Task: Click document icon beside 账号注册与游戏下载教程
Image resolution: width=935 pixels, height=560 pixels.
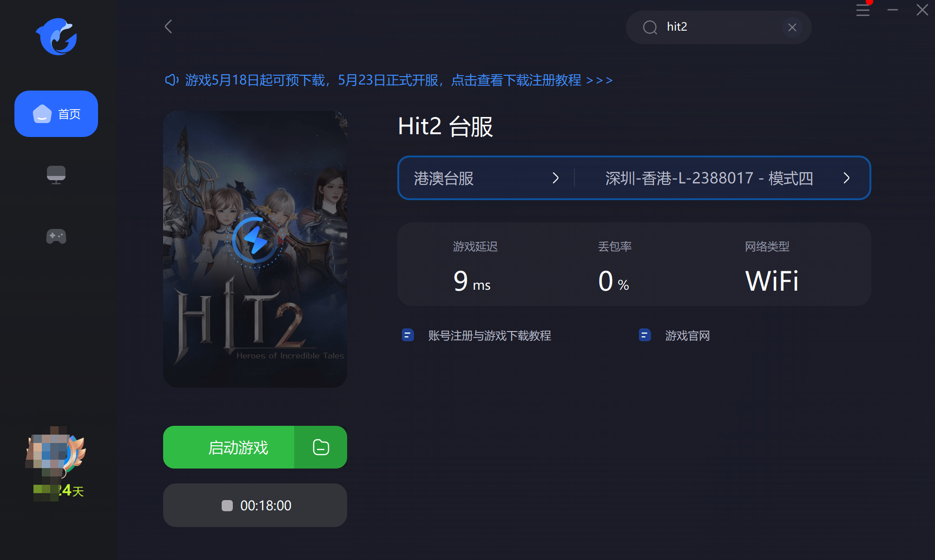Action: point(408,335)
